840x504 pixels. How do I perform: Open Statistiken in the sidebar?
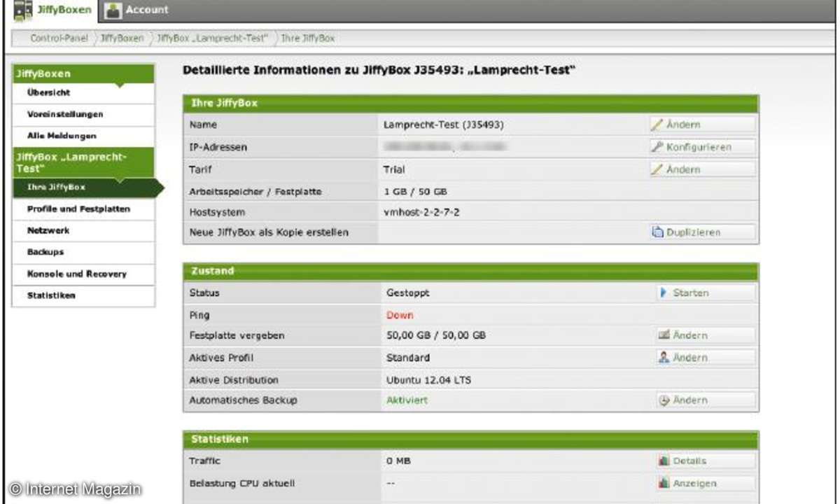[x=83, y=295]
